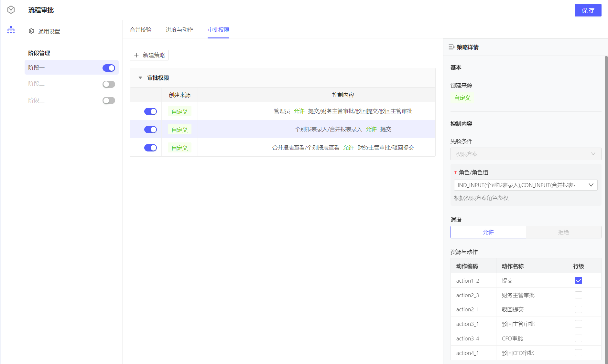
Task: Collapse the 审批权限 section triangle
Action: click(140, 78)
